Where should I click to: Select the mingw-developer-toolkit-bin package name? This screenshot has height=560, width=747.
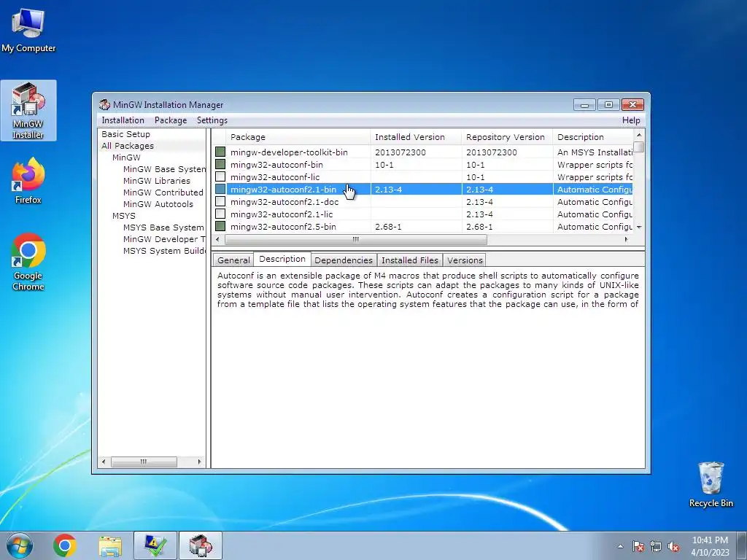[289, 152]
